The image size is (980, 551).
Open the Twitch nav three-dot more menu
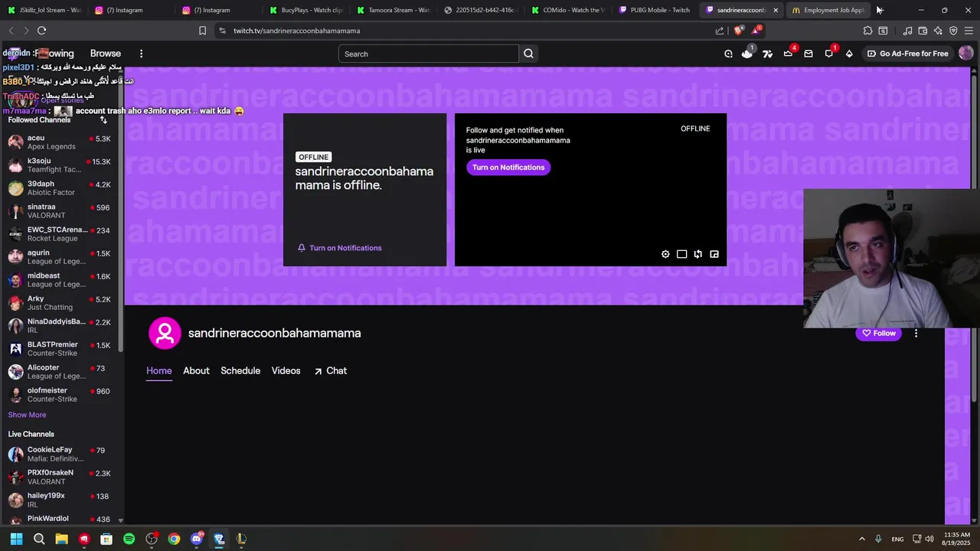[x=141, y=54]
